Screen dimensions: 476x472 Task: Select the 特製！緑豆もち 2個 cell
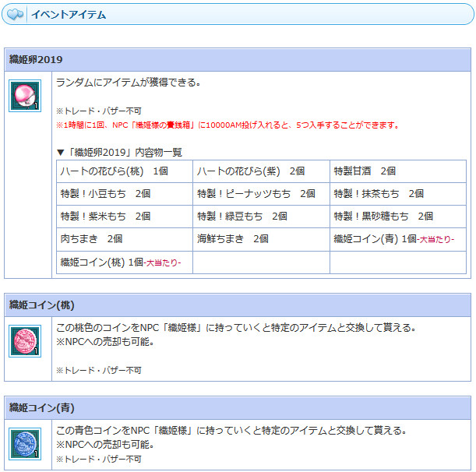tap(261, 217)
